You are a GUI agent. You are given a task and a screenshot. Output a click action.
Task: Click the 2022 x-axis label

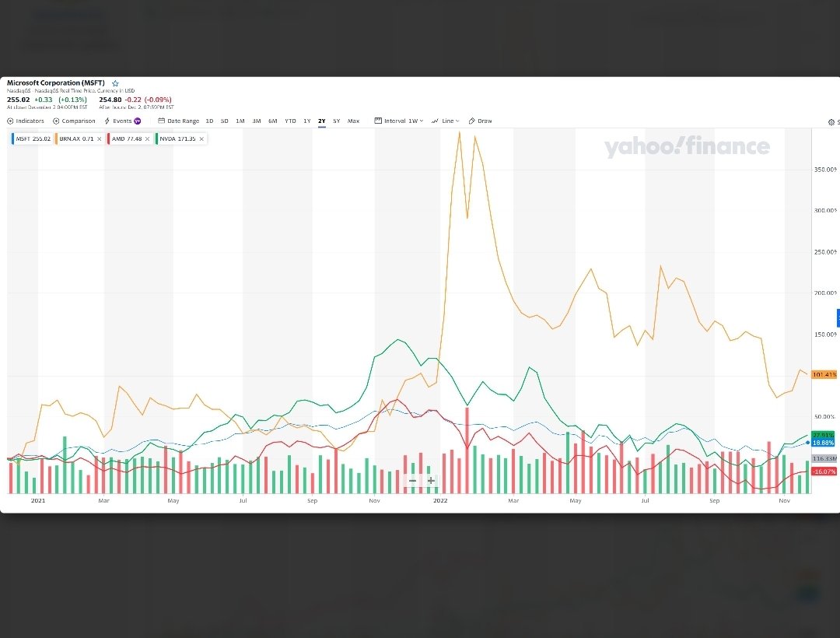(440, 501)
